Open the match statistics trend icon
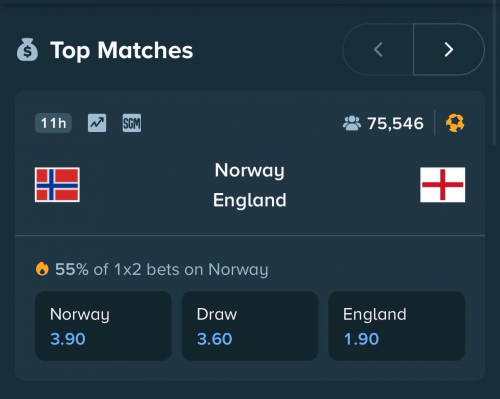This screenshot has height=399, width=500. (x=97, y=123)
